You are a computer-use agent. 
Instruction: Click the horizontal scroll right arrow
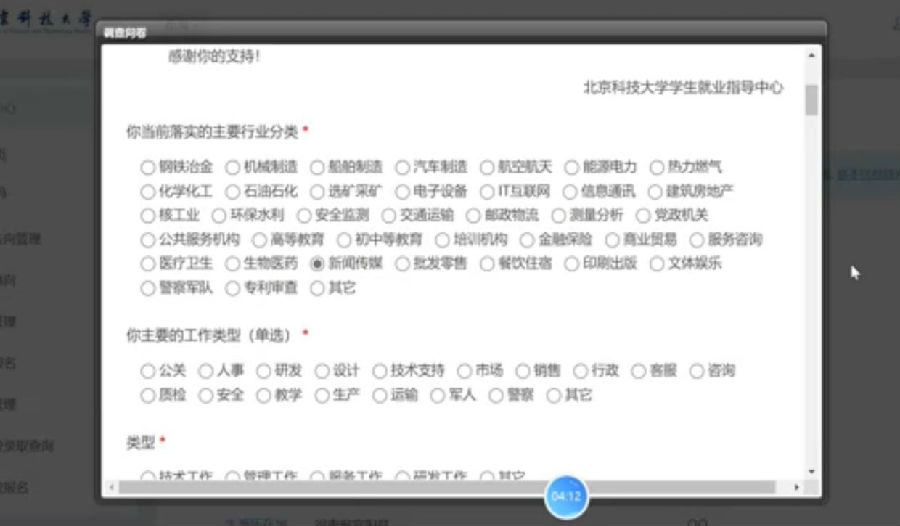pyautogui.click(x=796, y=487)
